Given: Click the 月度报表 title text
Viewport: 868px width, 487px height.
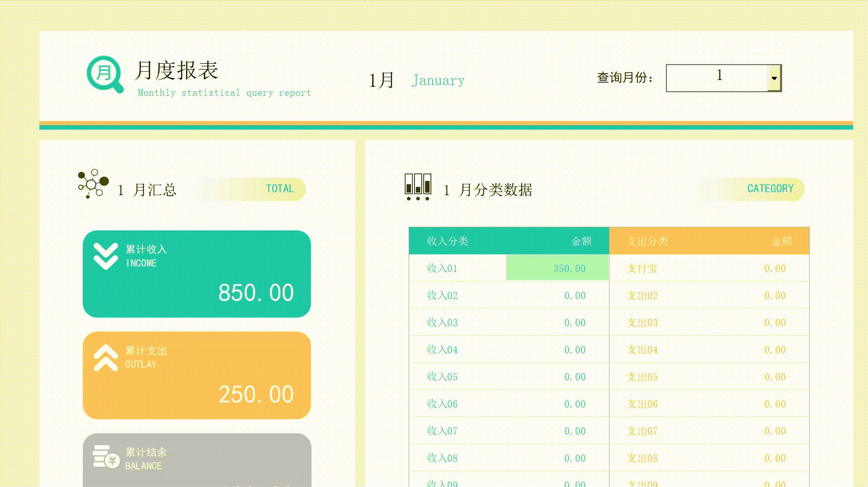Looking at the screenshot, I should [x=176, y=70].
